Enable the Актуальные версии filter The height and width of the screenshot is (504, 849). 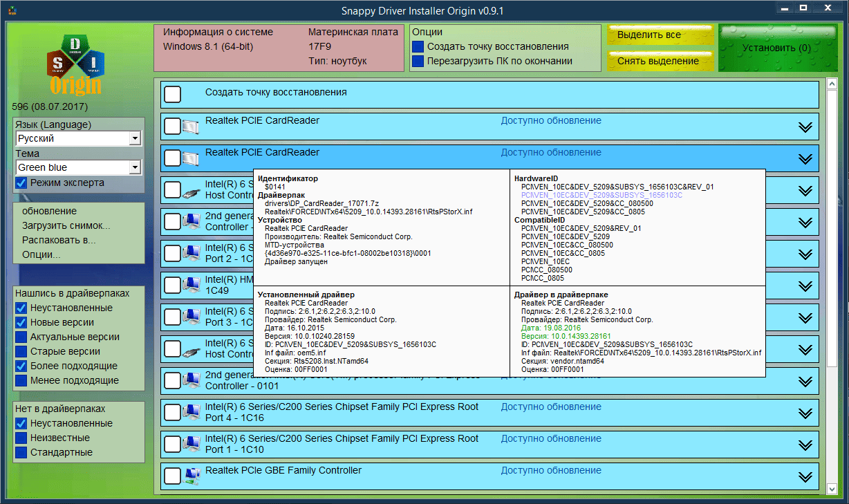click(21, 337)
